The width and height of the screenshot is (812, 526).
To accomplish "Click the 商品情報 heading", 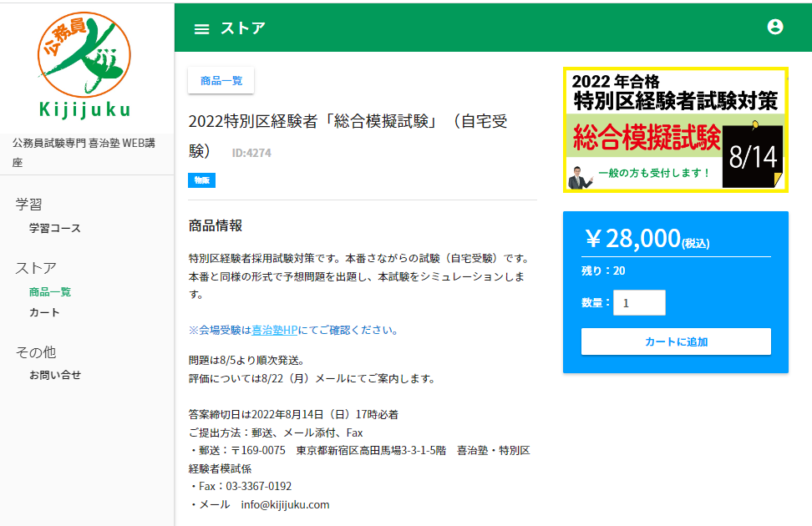I will [x=216, y=225].
